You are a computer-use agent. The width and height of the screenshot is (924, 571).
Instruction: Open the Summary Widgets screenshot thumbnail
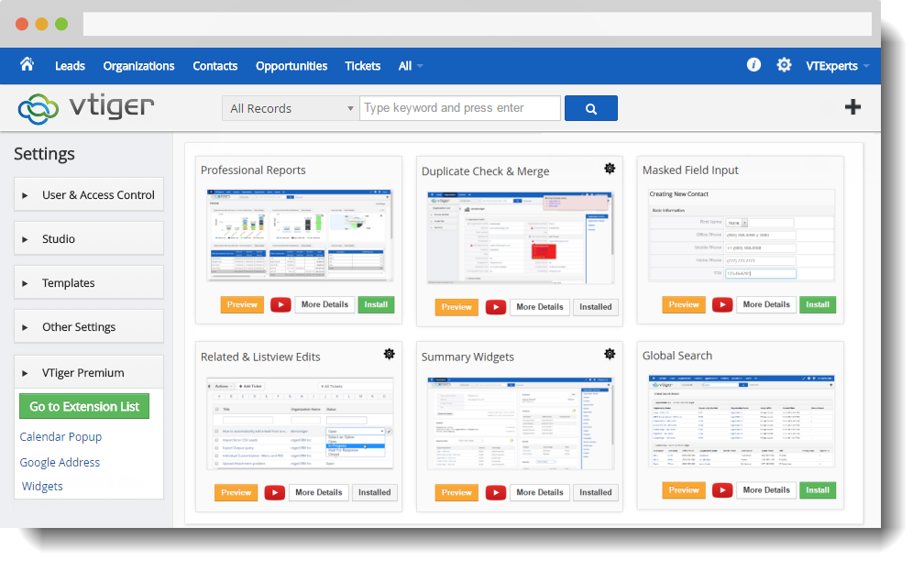[x=521, y=423]
